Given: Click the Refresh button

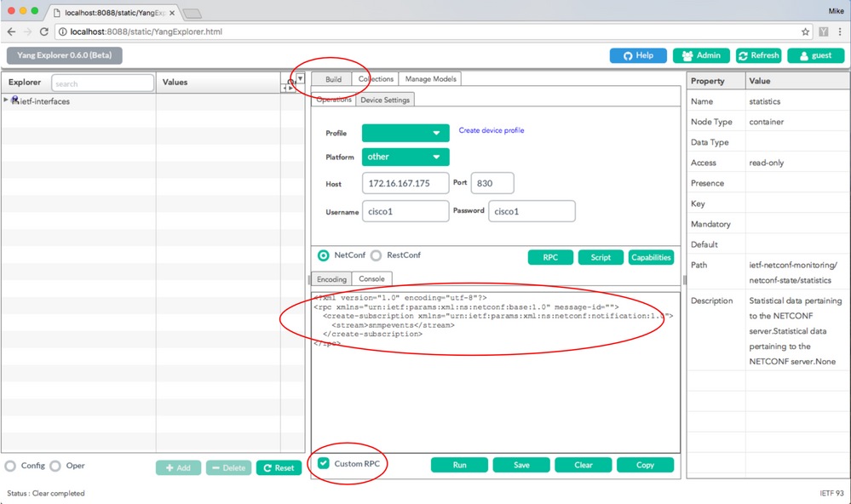Looking at the screenshot, I should tap(759, 55).
